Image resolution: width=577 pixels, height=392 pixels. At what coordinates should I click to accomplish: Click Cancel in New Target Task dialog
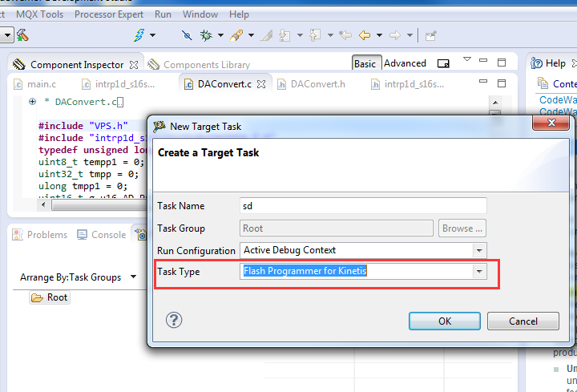[x=523, y=321]
